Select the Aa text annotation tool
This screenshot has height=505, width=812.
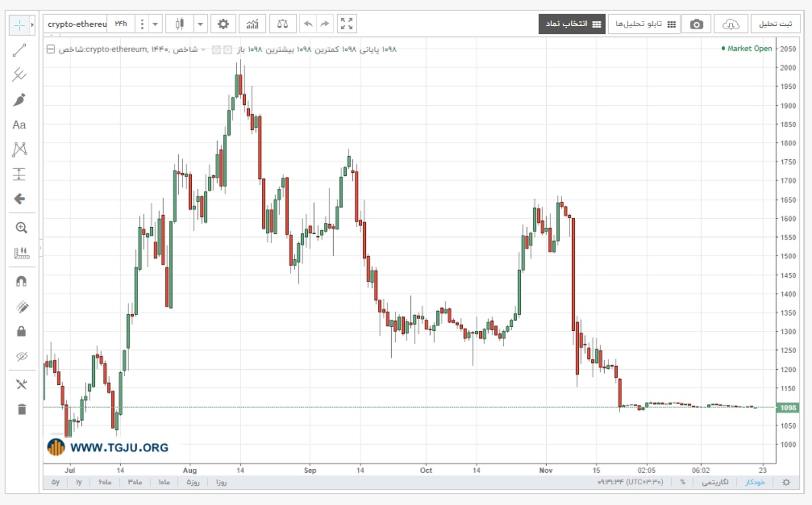(x=19, y=125)
